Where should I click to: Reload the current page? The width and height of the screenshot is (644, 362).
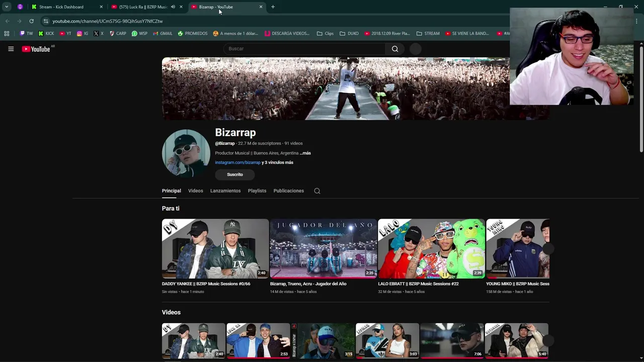click(x=31, y=21)
